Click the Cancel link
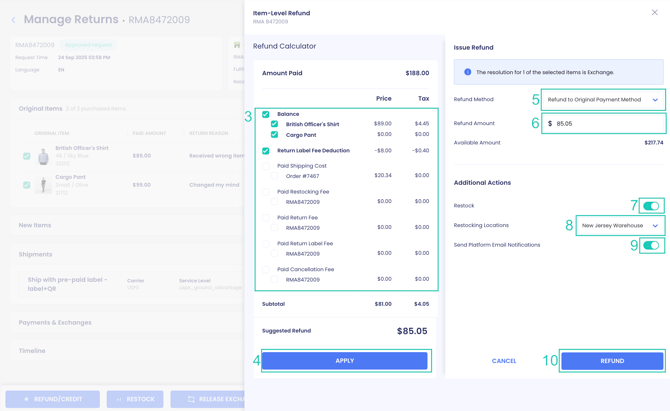 pos(504,361)
